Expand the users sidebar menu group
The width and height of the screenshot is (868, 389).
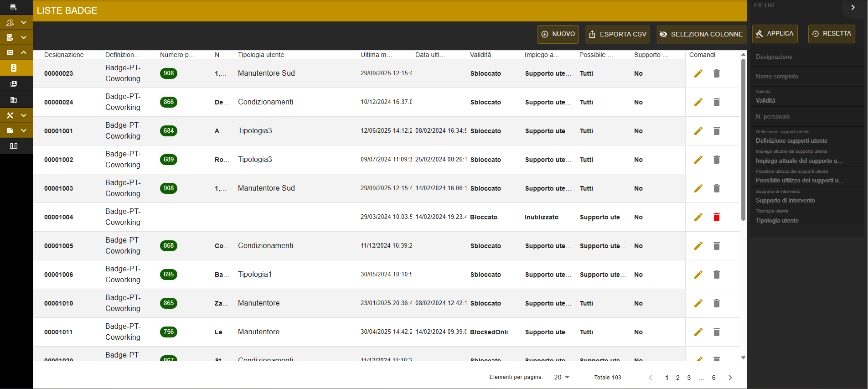16,22
